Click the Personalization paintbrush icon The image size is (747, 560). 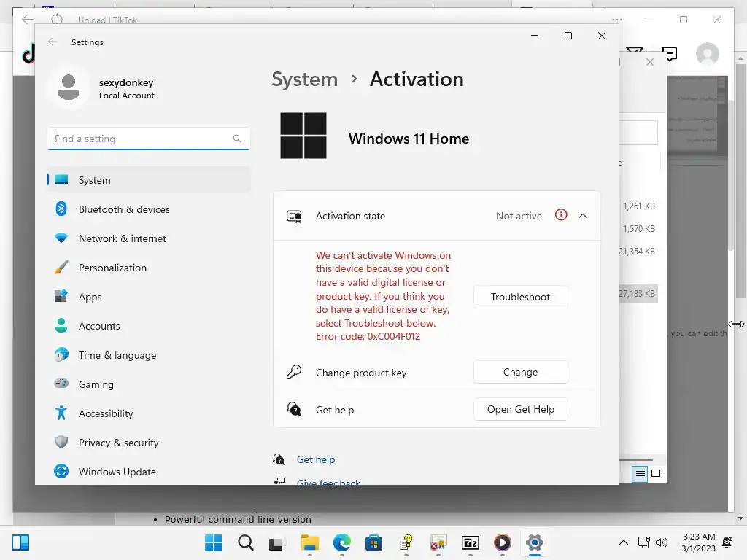(x=61, y=267)
